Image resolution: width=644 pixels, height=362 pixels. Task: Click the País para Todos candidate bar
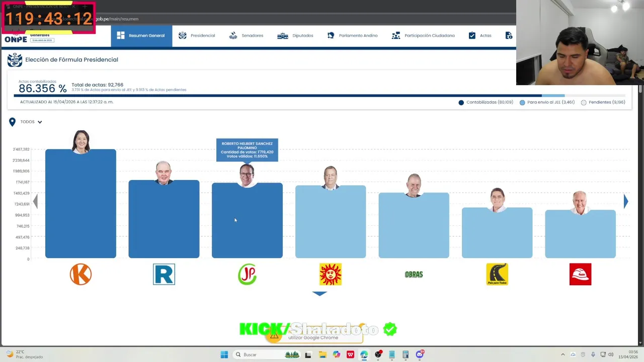497,233
